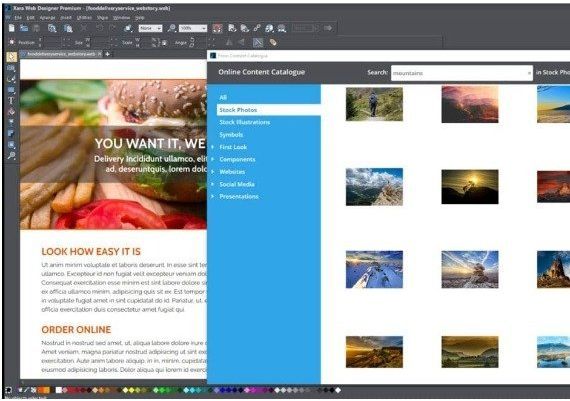Open the Window menu
The height and width of the screenshot is (401, 570).
[121, 17]
